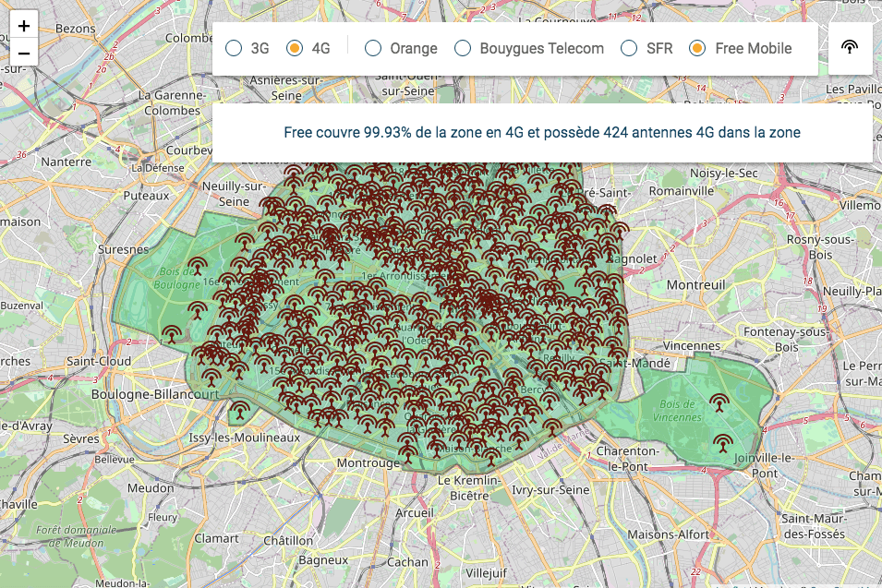882x588 pixels.
Task: Select the 3G network radio button
Action: click(235, 48)
